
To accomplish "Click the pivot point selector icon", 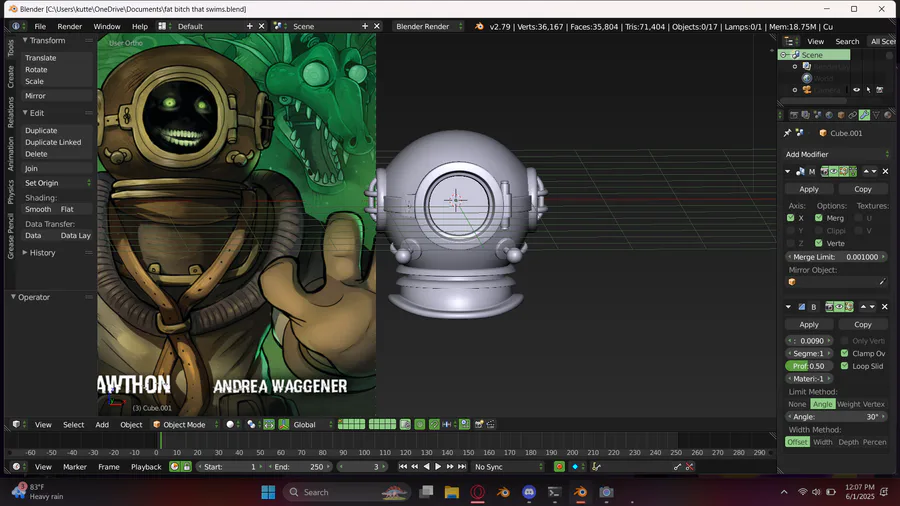I will [251, 425].
